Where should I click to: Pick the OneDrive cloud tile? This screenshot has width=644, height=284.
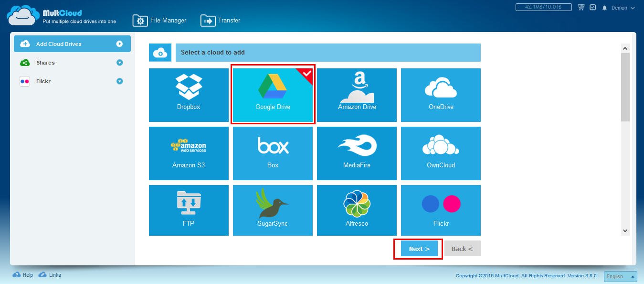tap(441, 95)
